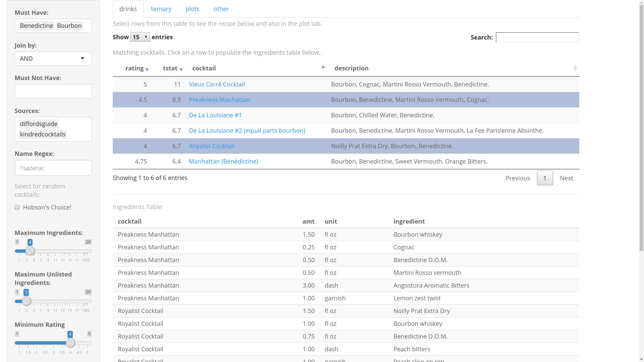
Task: Switch to the plots tab
Action: click(x=193, y=8)
